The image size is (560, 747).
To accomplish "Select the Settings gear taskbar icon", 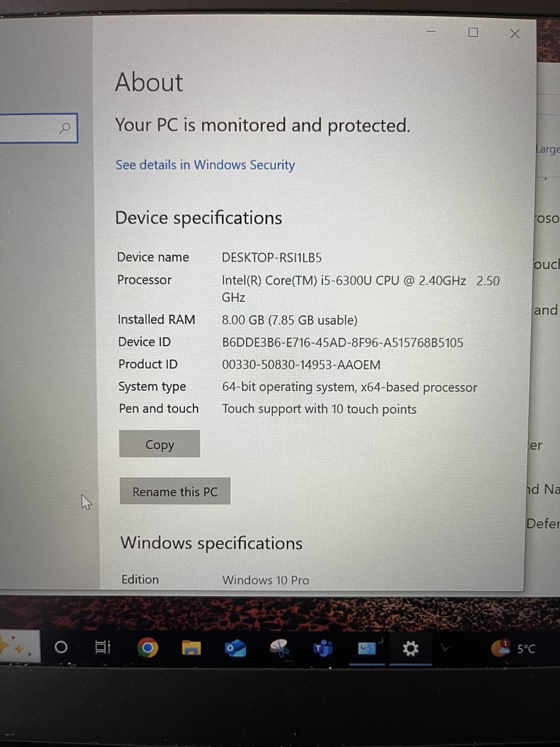I will coord(411,648).
